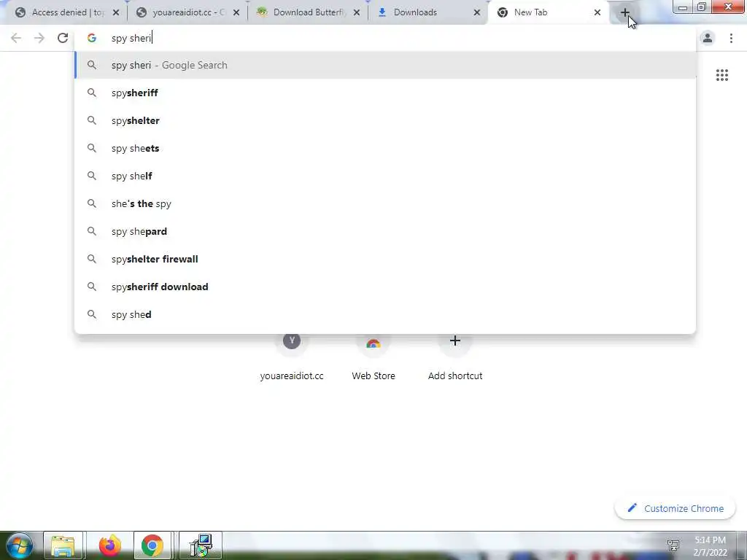Choose the she's the spy suggestion
This screenshot has width=747, height=560.
[x=385, y=204]
